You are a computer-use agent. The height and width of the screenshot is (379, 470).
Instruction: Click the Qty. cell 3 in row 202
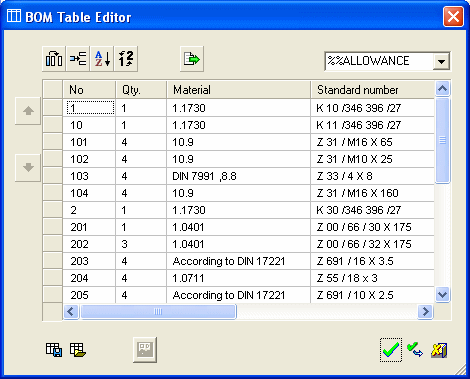click(141, 244)
